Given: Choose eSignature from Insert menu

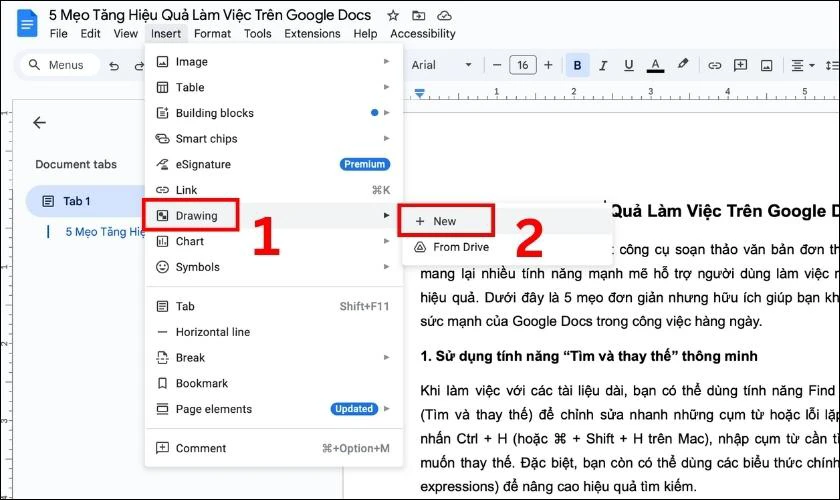Looking at the screenshot, I should point(273,165).
